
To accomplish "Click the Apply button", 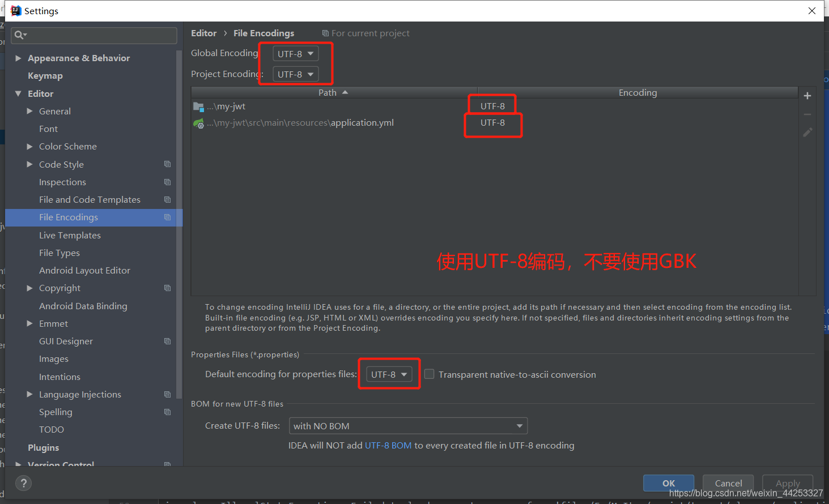I will [x=788, y=483].
